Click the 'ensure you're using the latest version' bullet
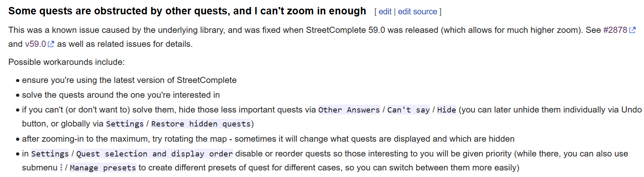 pyautogui.click(x=129, y=80)
